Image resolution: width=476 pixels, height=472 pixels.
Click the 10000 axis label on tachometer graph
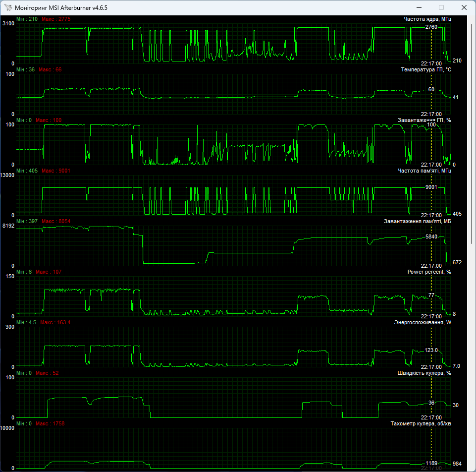pyautogui.click(x=7, y=428)
